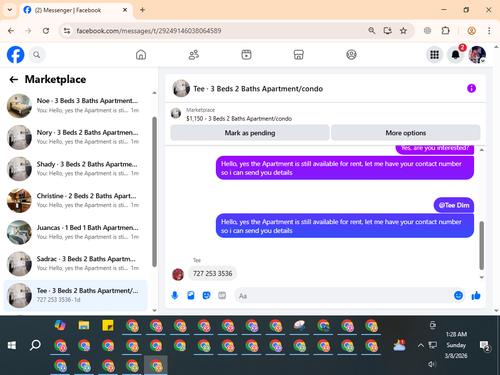500x375 pixels.
Task: Select Tee 3 Beds 2 Baths conversation
Action: (75, 295)
